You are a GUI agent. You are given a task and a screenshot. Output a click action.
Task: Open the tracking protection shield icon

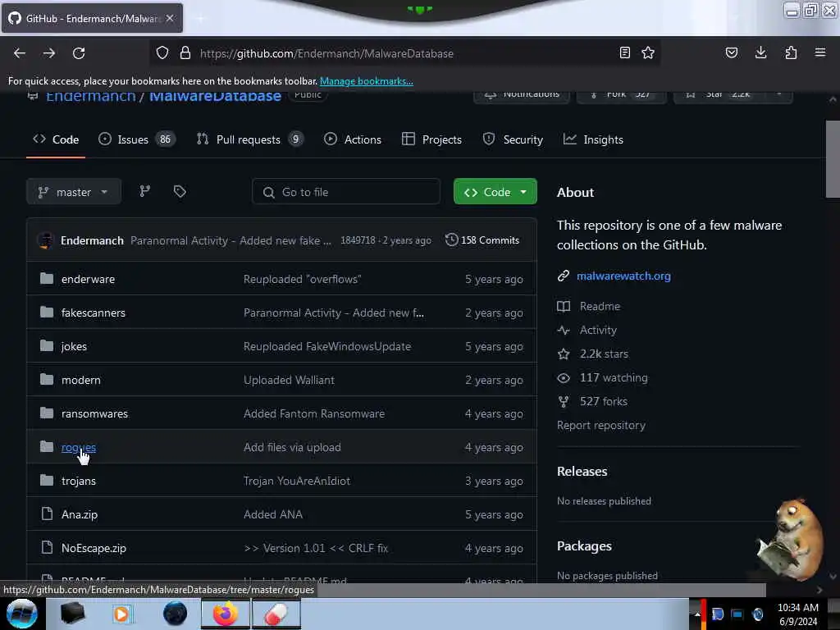click(x=162, y=53)
